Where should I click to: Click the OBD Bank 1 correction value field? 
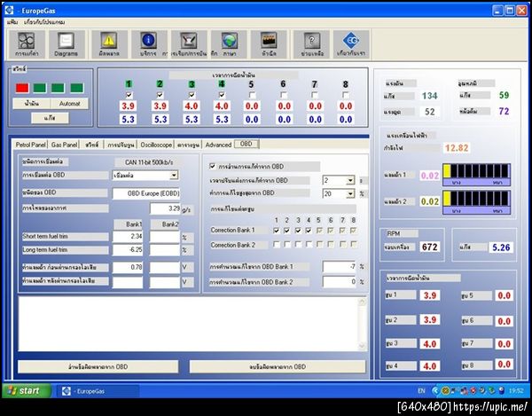coord(340,267)
